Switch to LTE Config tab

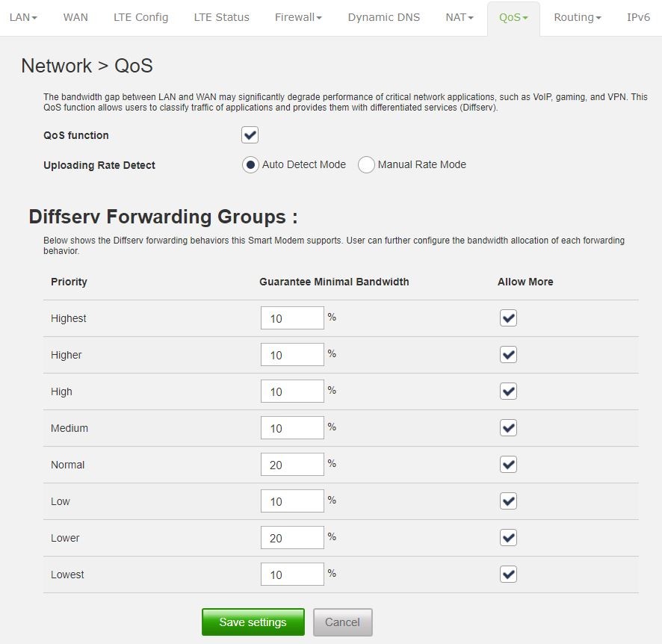click(140, 17)
